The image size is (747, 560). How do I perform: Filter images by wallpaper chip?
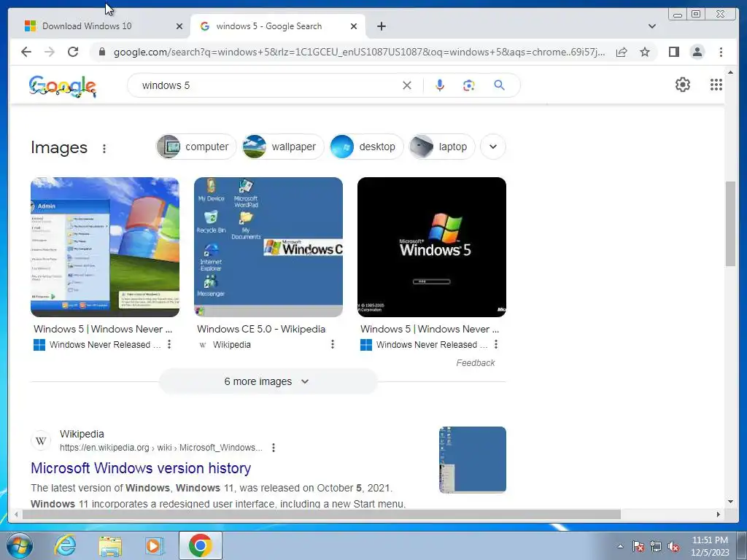pos(283,147)
